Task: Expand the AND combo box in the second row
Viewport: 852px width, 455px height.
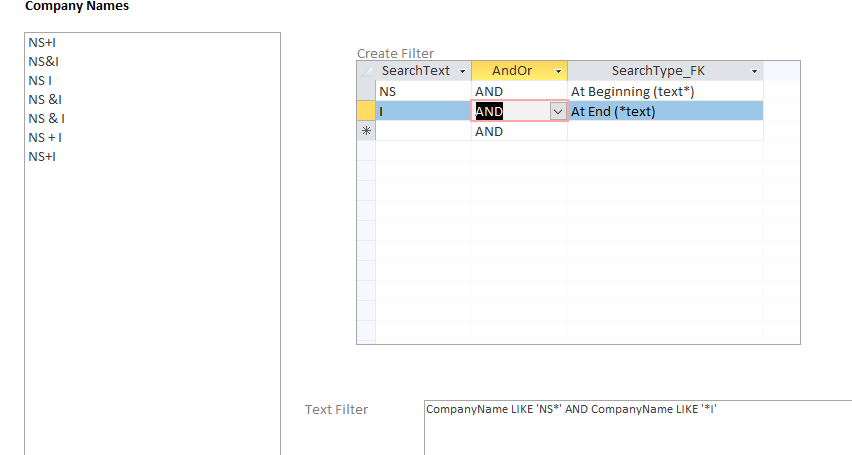Action: tap(557, 112)
